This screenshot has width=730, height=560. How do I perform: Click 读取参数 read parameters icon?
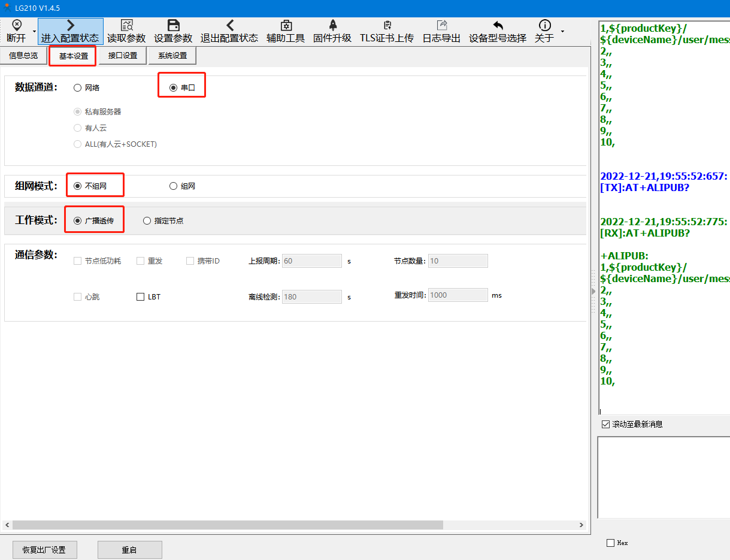[x=126, y=25]
